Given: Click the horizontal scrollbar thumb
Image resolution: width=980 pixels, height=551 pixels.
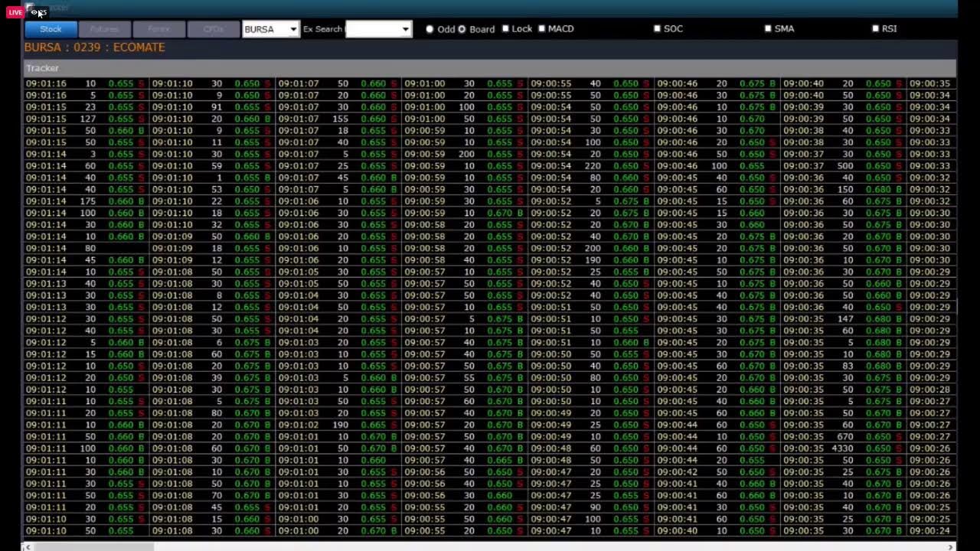Looking at the screenshot, I should coord(93,546).
